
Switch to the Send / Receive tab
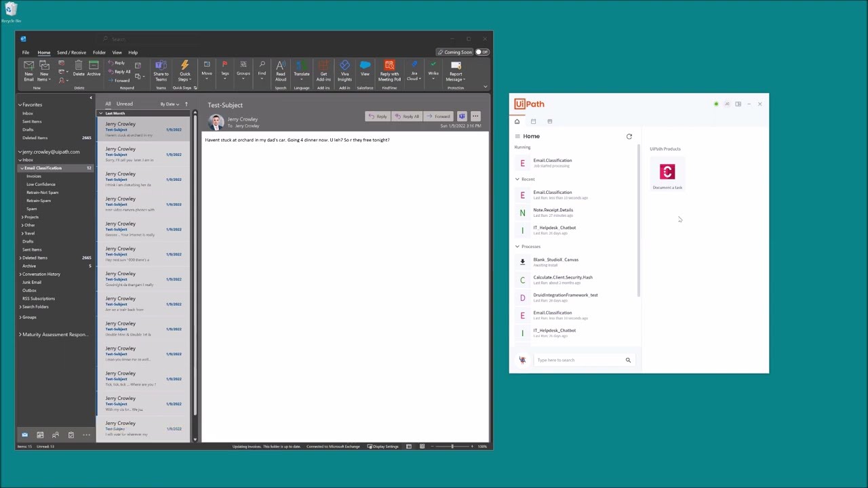71,52
